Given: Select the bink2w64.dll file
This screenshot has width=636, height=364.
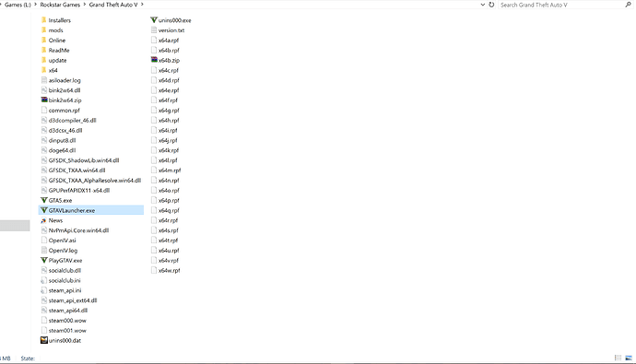Looking at the screenshot, I should pyautogui.click(x=65, y=90).
